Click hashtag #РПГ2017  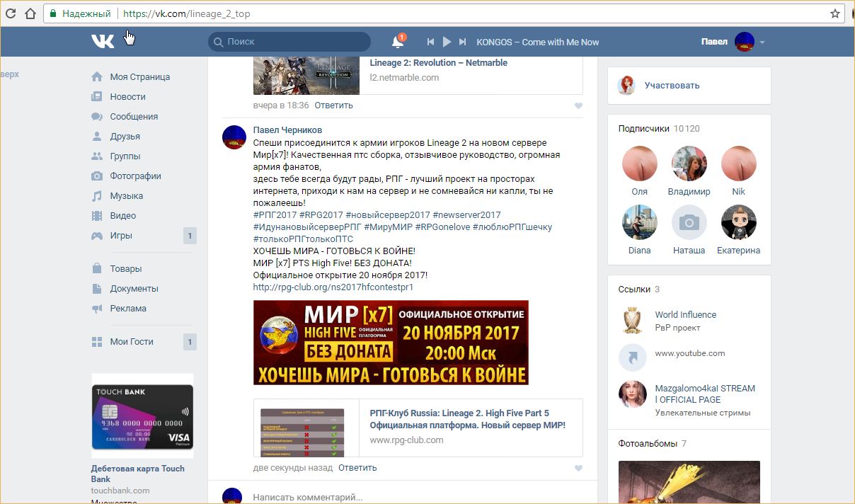point(275,214)
